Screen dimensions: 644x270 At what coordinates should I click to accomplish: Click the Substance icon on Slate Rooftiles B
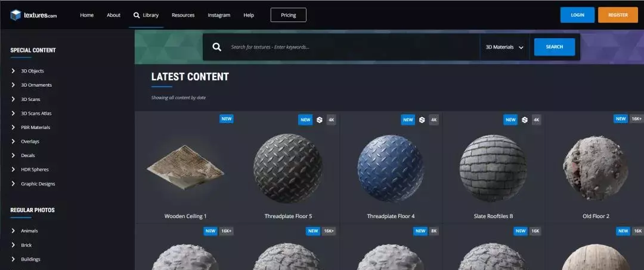pyautogui.click(x=525, y=120)
